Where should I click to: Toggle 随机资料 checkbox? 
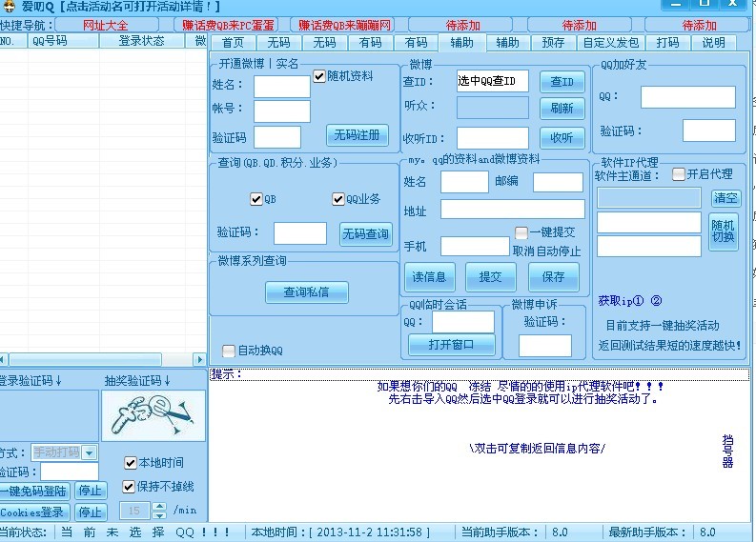click(319, 76)
